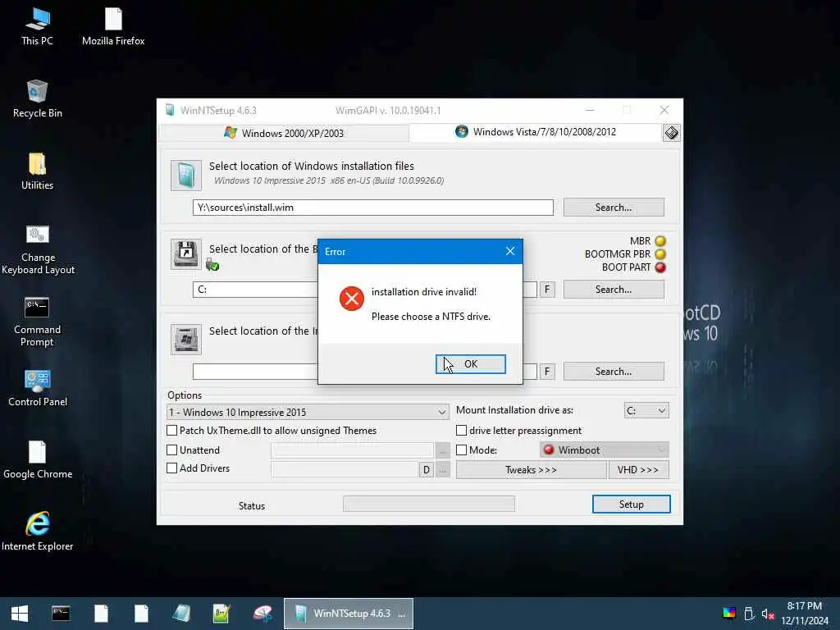Image resolution: width=840 pixels, height=630 pixels.
Task: Launch Internet Explorer desktop icon
Action: 38,532
